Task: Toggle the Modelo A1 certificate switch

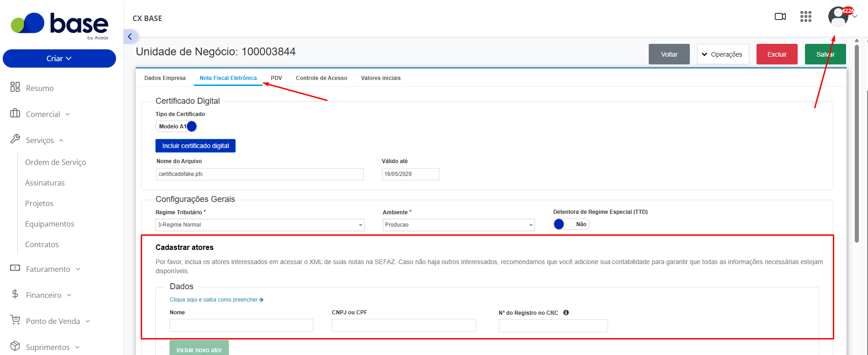Action: [176, 127]
